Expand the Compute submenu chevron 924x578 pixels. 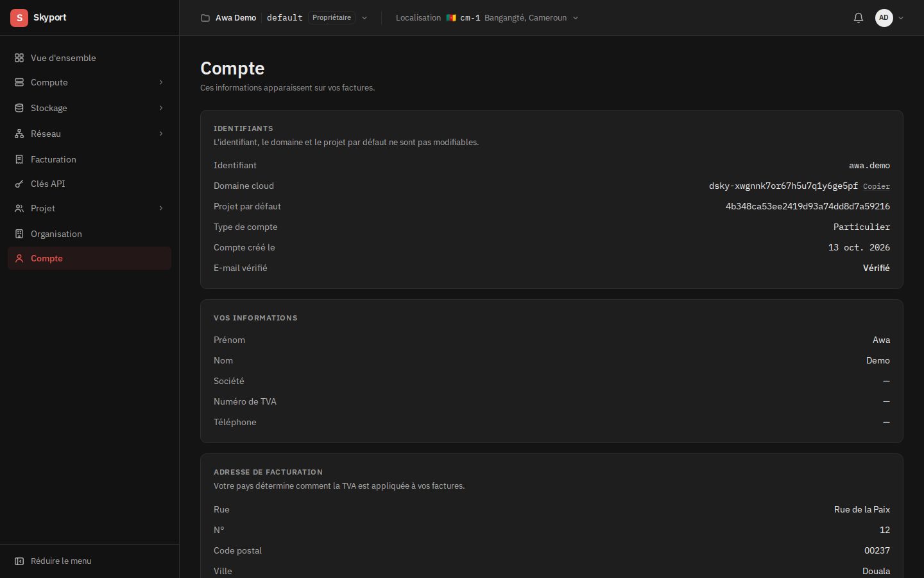tap(161, 82)
